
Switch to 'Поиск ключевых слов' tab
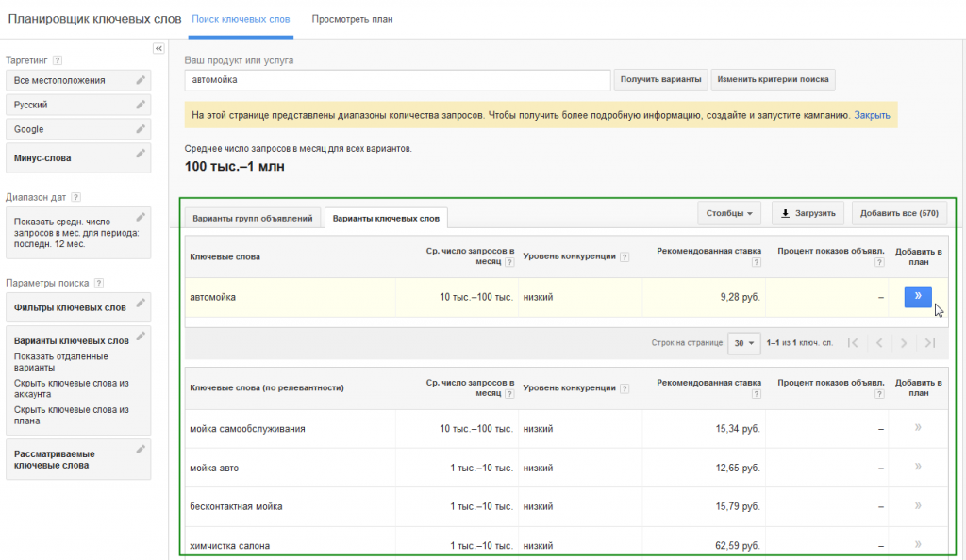click(241, 19)
